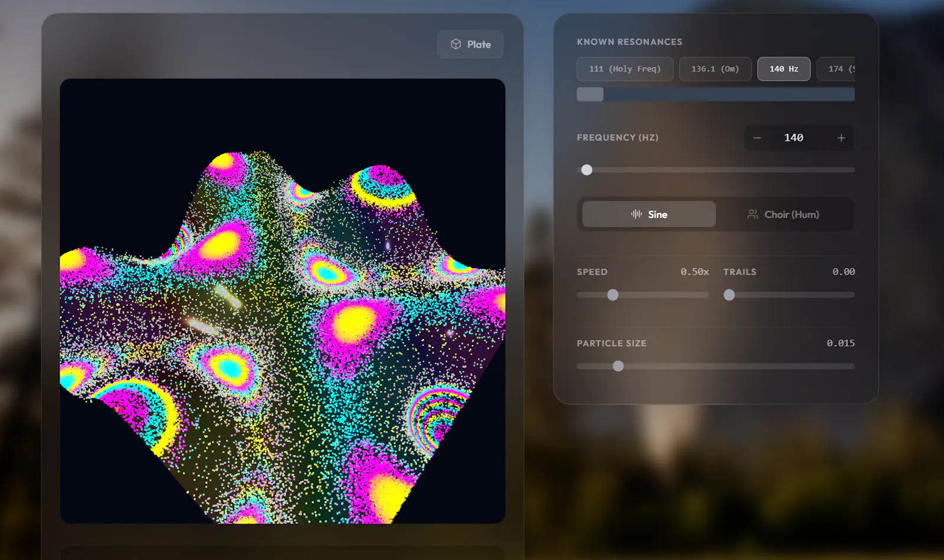Click the 0.015 particle size value

pyautogui.click(x=841, y=343)
